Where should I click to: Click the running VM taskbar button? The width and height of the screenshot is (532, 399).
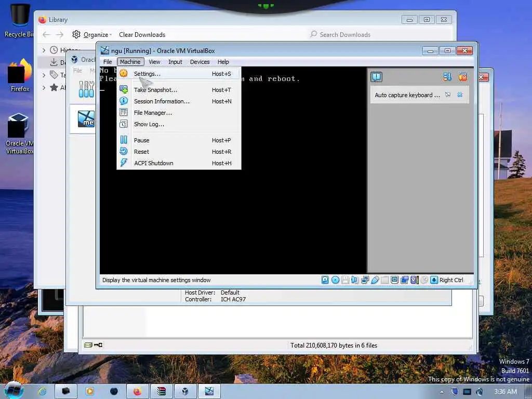pos(209,392)
